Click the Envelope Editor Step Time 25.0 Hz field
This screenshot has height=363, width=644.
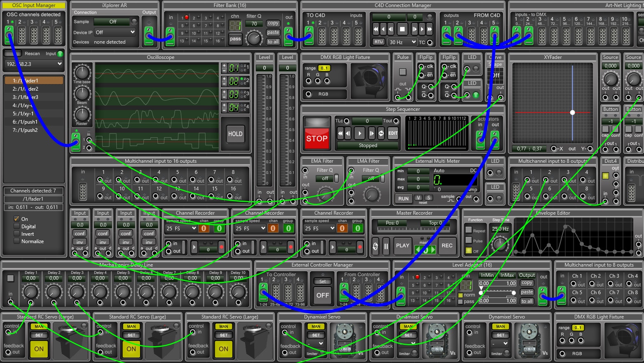500,229
